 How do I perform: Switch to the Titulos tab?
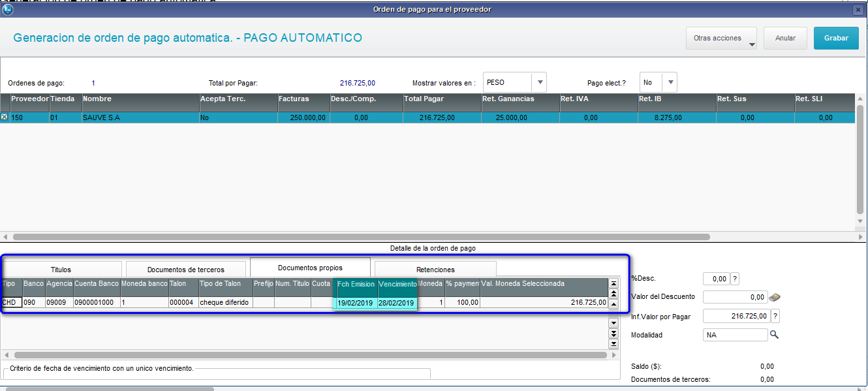(61, 270)
